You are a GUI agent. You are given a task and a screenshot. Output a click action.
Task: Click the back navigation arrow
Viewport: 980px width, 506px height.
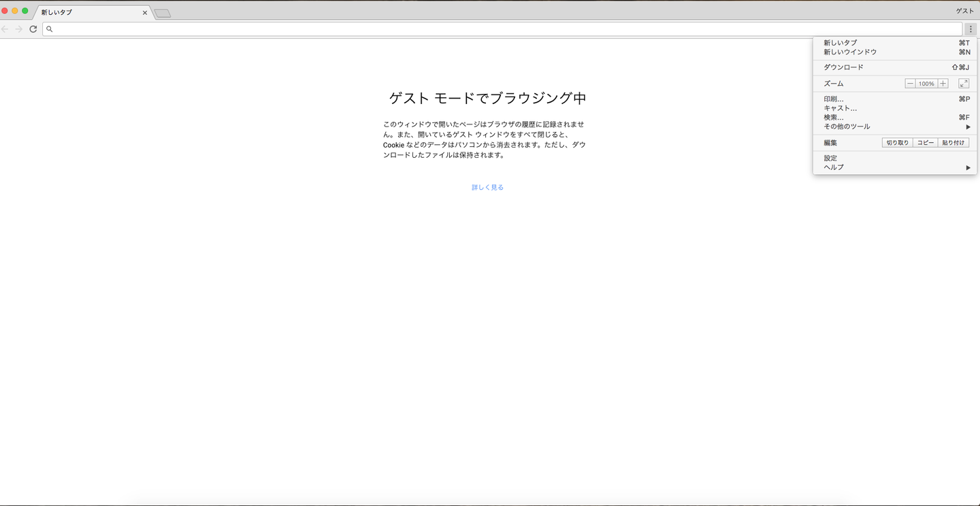tap(5, 29)
